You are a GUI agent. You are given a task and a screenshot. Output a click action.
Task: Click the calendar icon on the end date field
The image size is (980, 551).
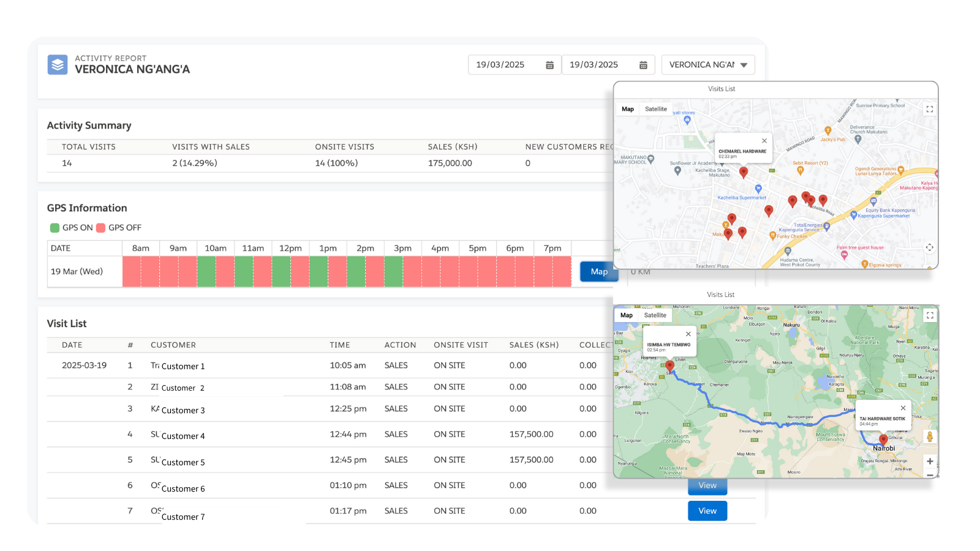coord(643,64)
